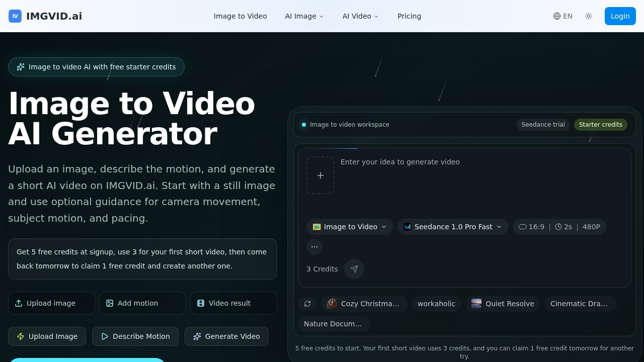Select the Nature Documentary prompt suggestion

pyautogui.click(x=334, y=324)
